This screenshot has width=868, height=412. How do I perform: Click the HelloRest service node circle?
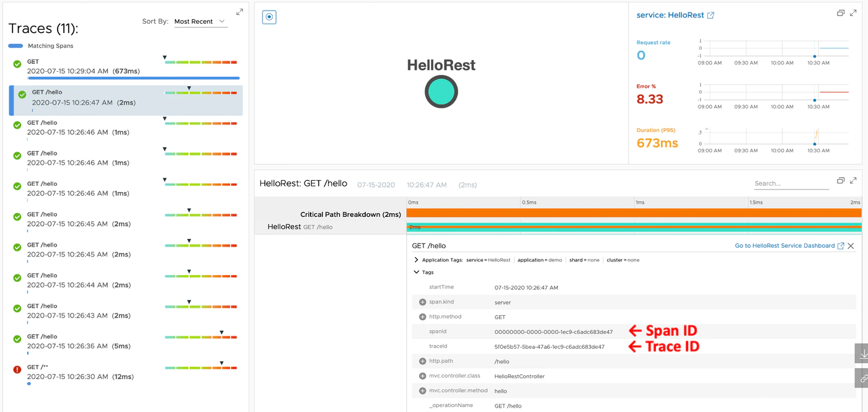coord(441,92)
